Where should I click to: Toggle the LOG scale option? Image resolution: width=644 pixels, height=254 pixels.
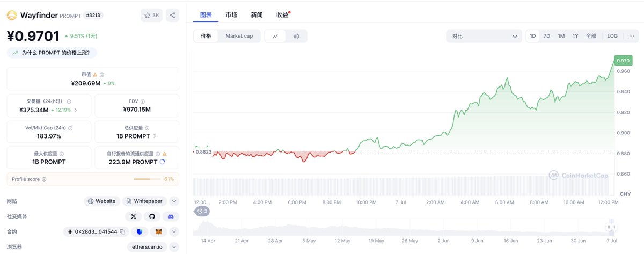pos(612,36)
